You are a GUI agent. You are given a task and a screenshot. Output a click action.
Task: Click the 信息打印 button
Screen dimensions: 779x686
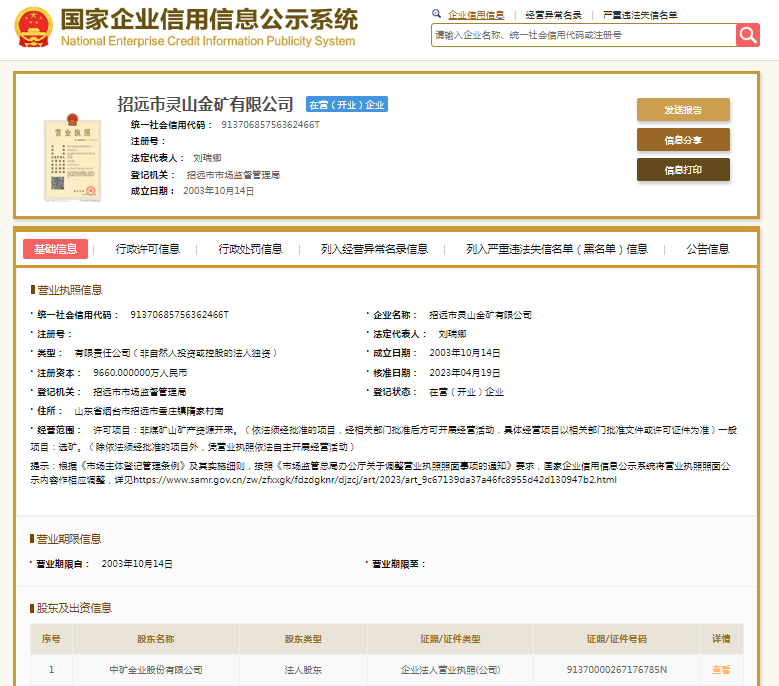(x=683, y=170)
